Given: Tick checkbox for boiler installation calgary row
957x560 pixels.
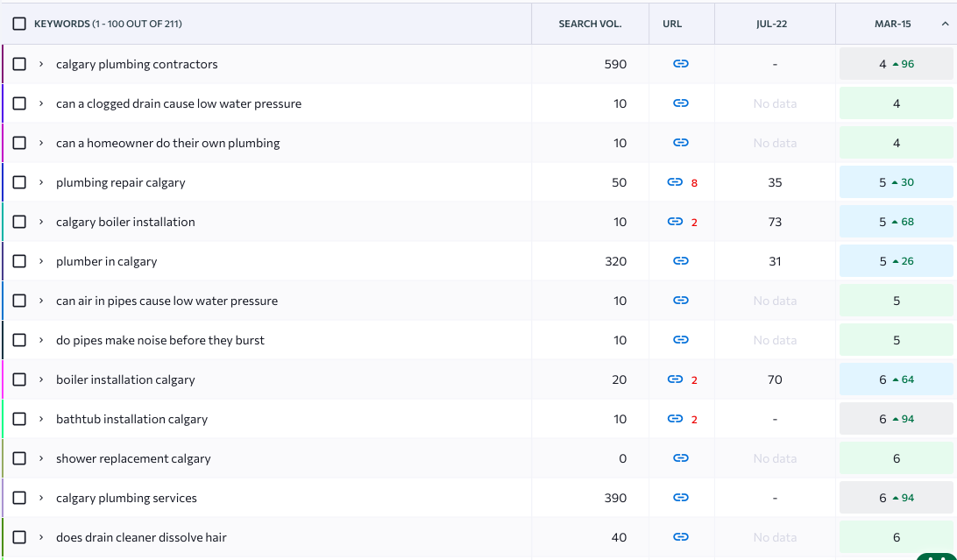Looking at the screenshot, I should pyautogui.click(x=19, y=379).
